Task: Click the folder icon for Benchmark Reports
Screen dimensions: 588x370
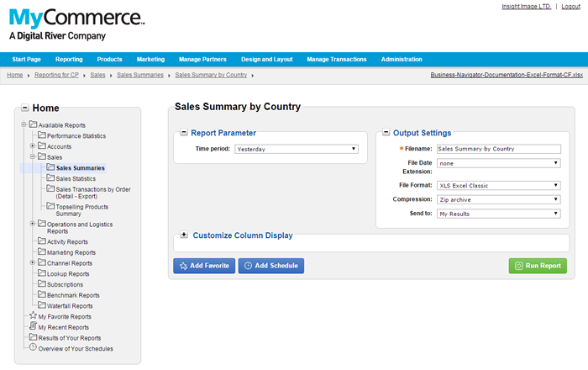Action: tap(42, 294)
